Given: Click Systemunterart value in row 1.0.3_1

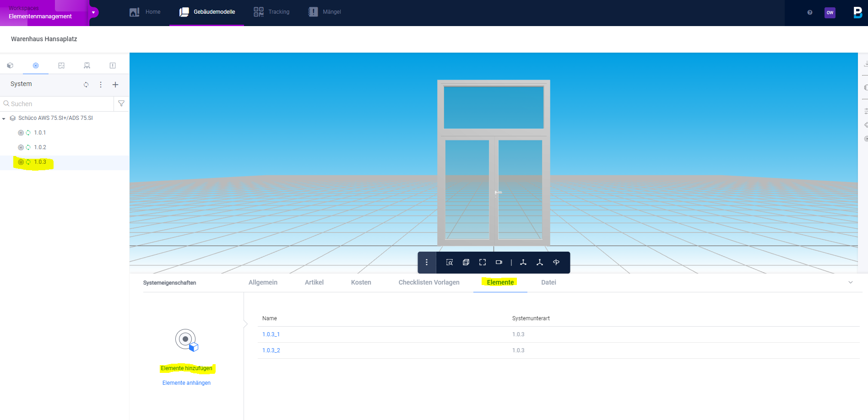Looking at the screenshot, I should (x=518, y=334).
